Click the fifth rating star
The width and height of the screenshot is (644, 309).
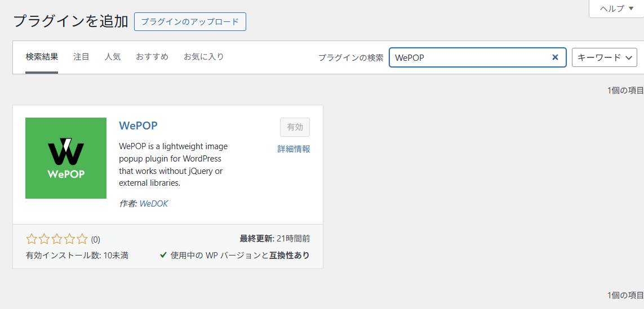[x=82, y=239]
